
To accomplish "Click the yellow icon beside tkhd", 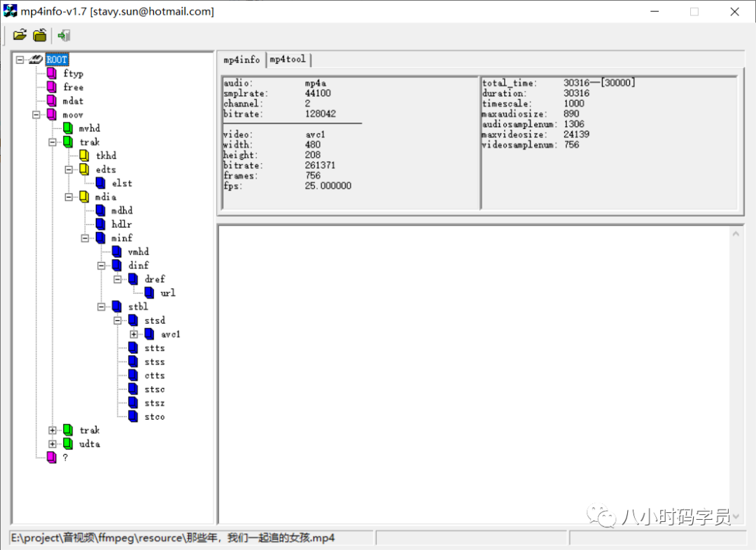I will click(x=85, y=156).
